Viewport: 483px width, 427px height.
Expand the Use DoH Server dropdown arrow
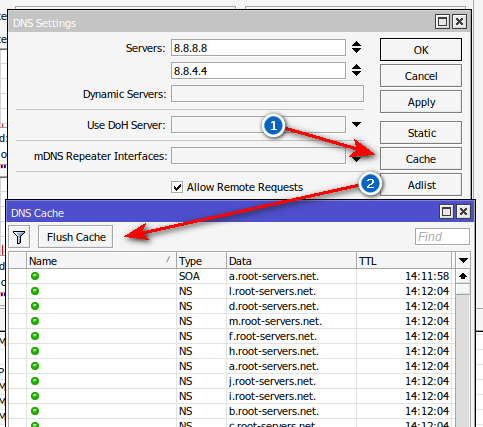pos(356,124)
